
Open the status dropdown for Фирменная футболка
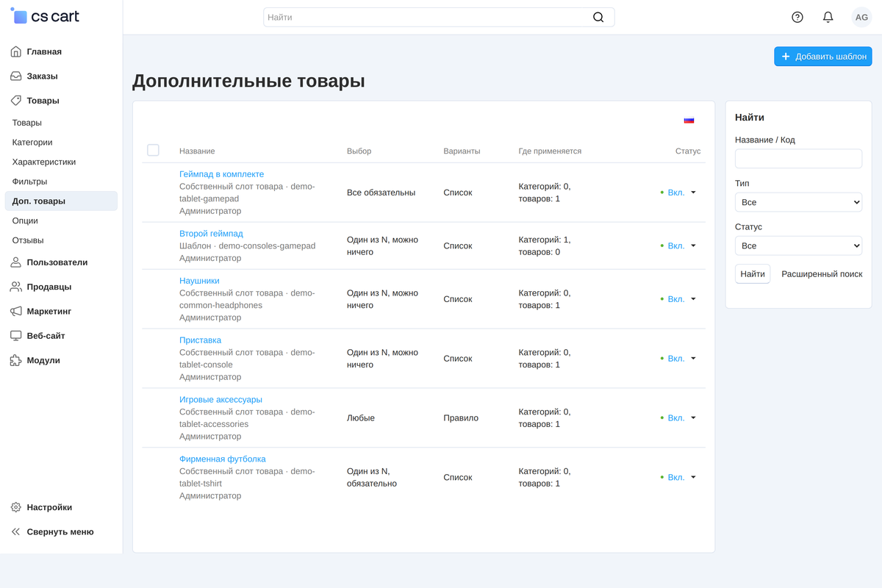click(678, 477)
